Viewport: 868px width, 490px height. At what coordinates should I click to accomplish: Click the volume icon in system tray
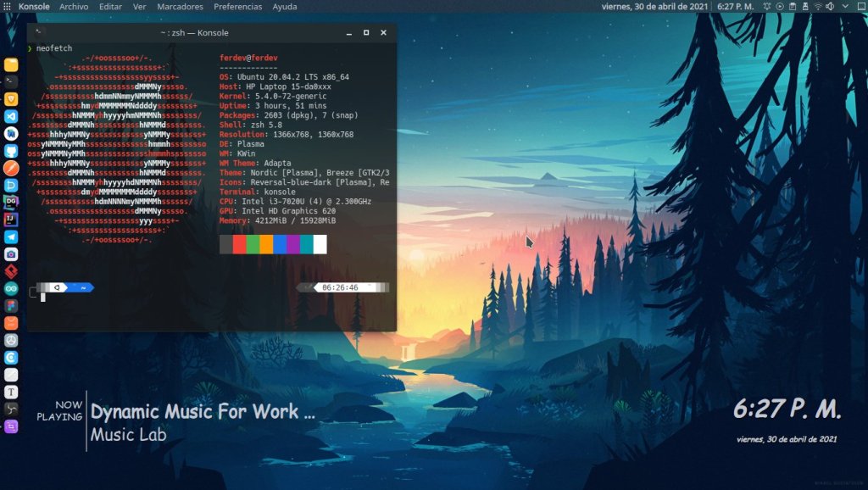point(832,7)
